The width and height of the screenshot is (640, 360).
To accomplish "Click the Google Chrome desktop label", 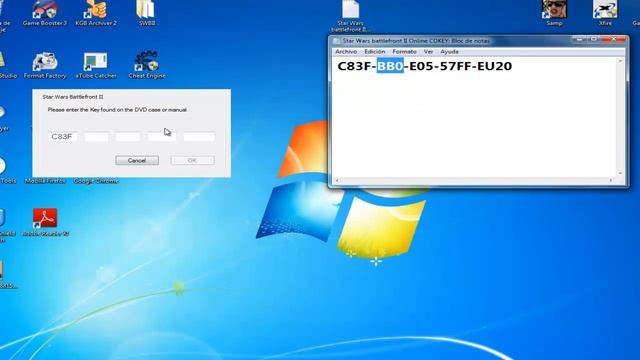I will [96, 181].
